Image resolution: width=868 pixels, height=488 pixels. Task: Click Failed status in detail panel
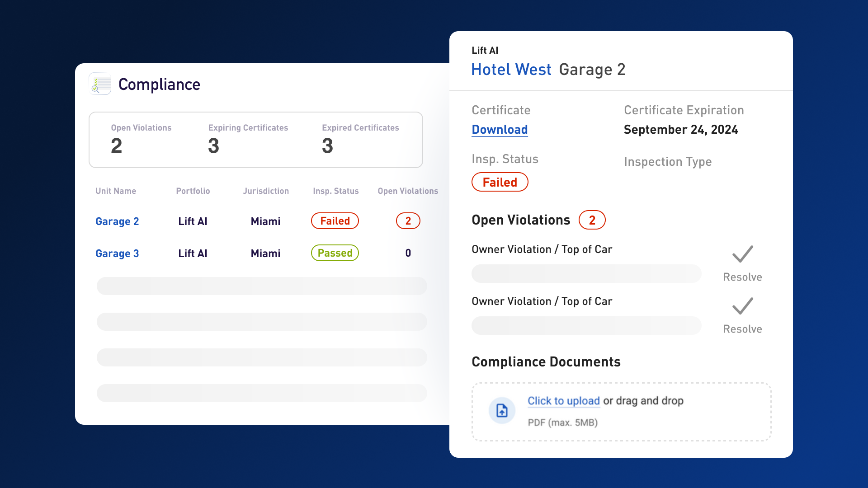click(500, 182)
